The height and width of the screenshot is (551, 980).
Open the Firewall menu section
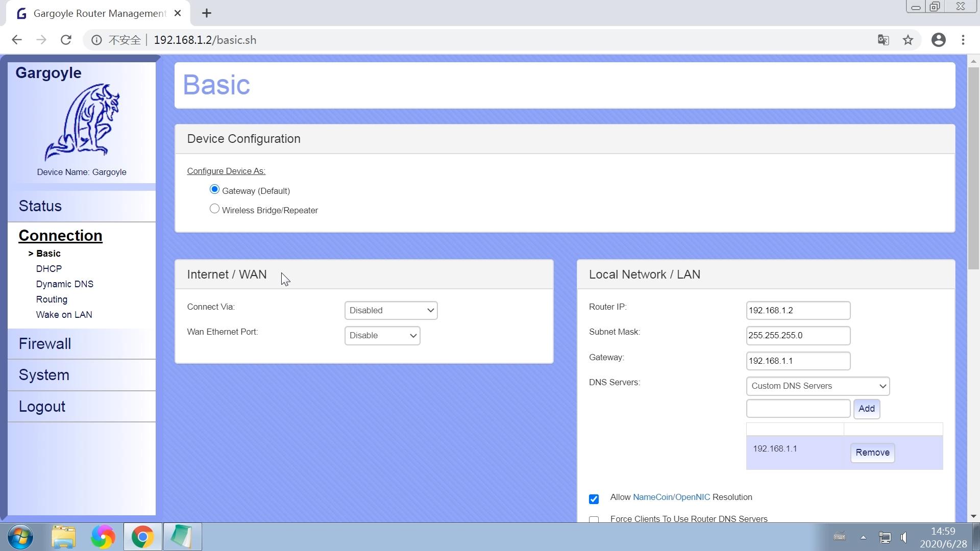pos(45,344)
